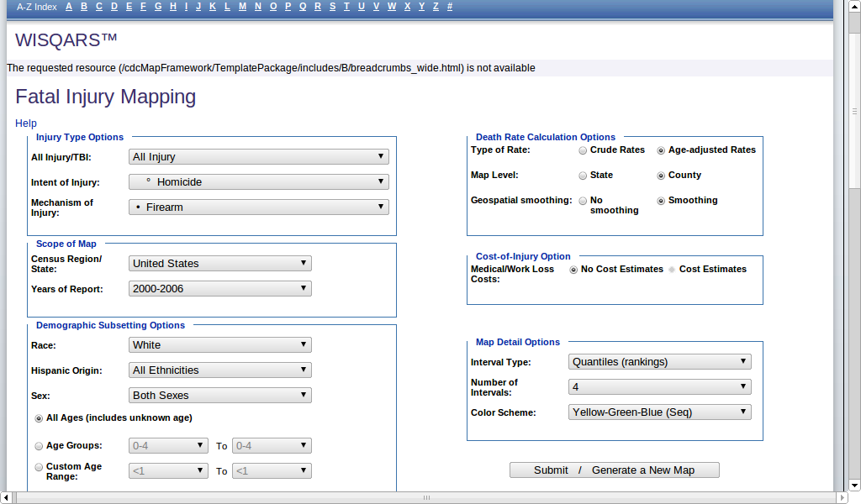Choose State map level option

pos(583,176)
